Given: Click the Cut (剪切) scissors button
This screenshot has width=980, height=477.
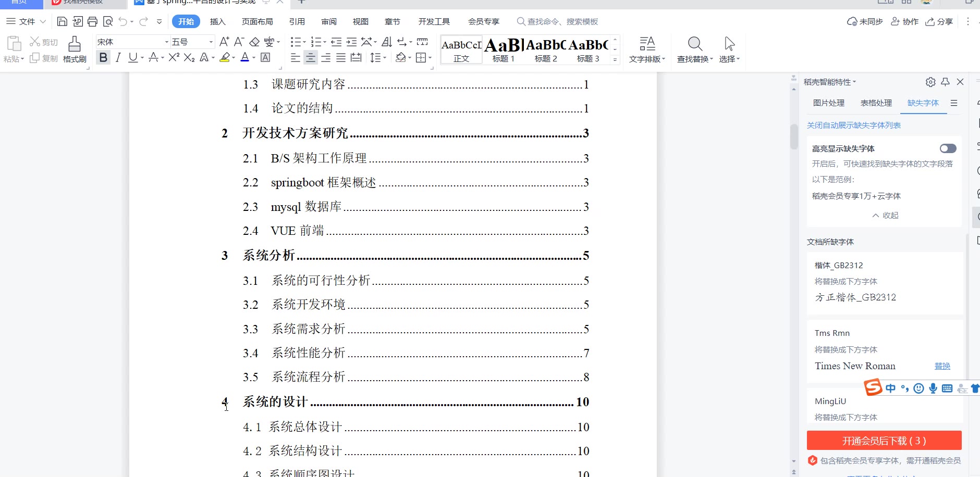Looking at the screenshot, I should [44, 42].
